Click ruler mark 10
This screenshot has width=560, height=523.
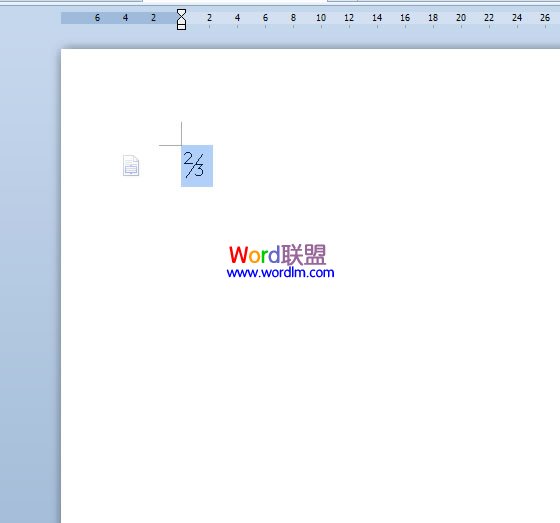pos(321,18)
